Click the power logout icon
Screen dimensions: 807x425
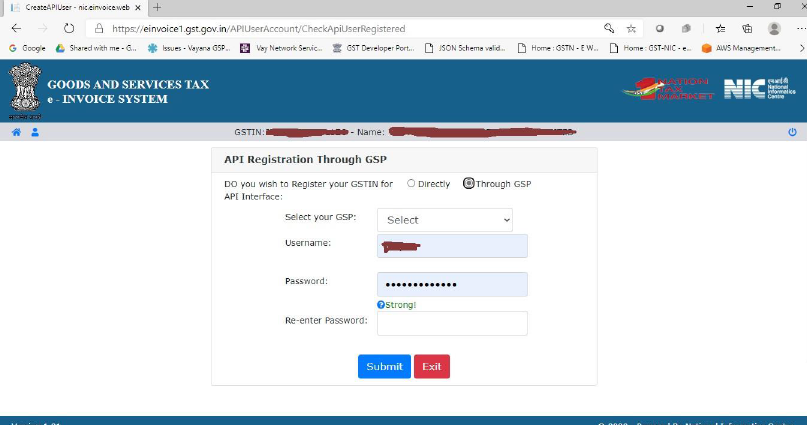(792, 132)
